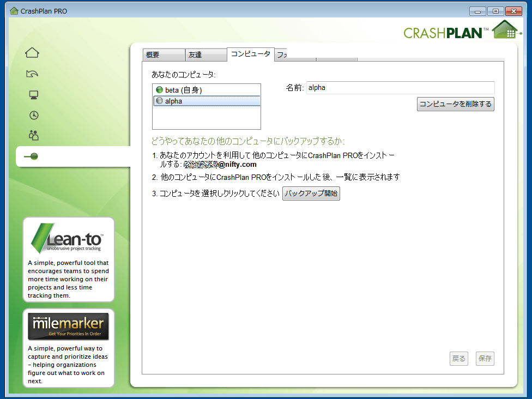Click the コンピュータを削除する button

point(455,104)
